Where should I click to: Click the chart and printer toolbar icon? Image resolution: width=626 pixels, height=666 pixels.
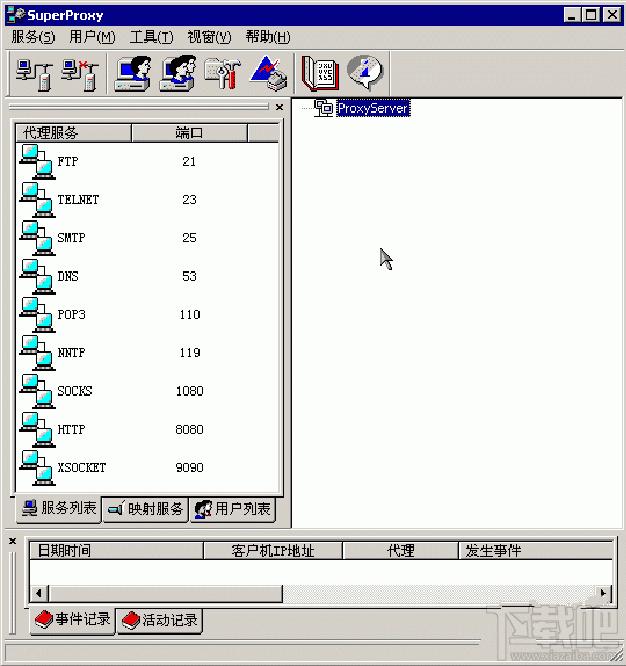point(268,74)
